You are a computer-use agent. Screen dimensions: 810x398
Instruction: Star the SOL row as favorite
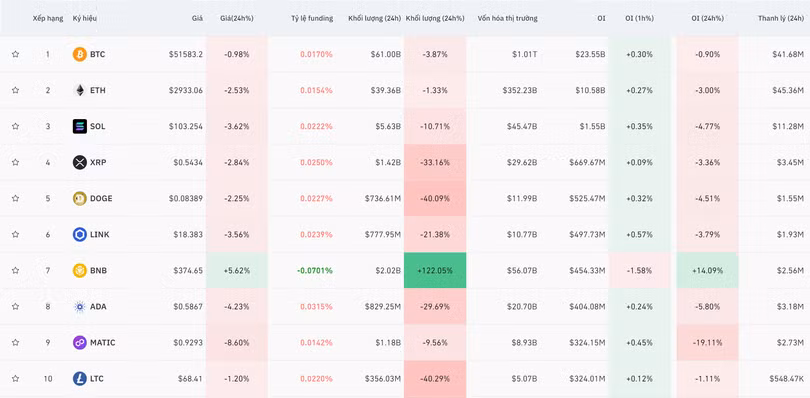15,126
